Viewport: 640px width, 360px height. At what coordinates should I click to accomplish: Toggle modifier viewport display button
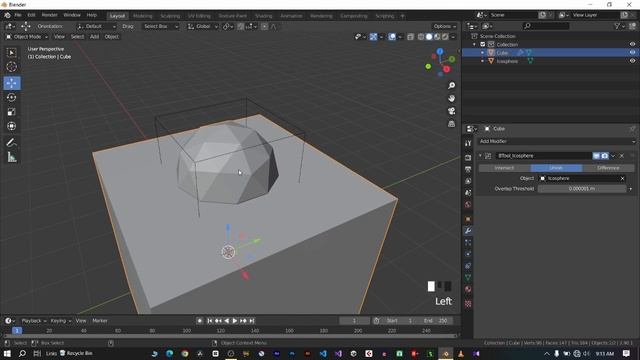click(596, 156)
